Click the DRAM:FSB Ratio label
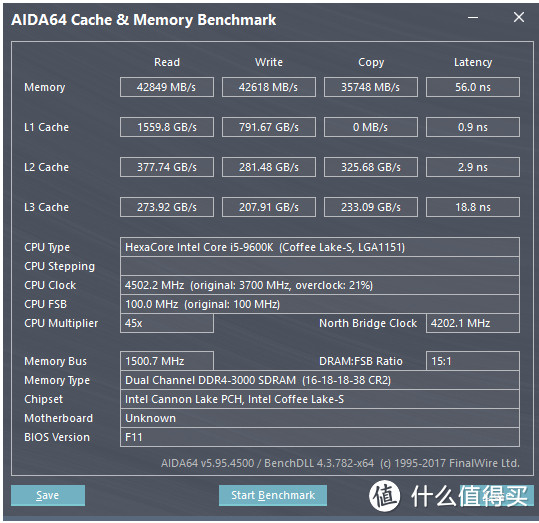Image resolution: width=539 pixels, height=523 pixels. coord(361,361)
